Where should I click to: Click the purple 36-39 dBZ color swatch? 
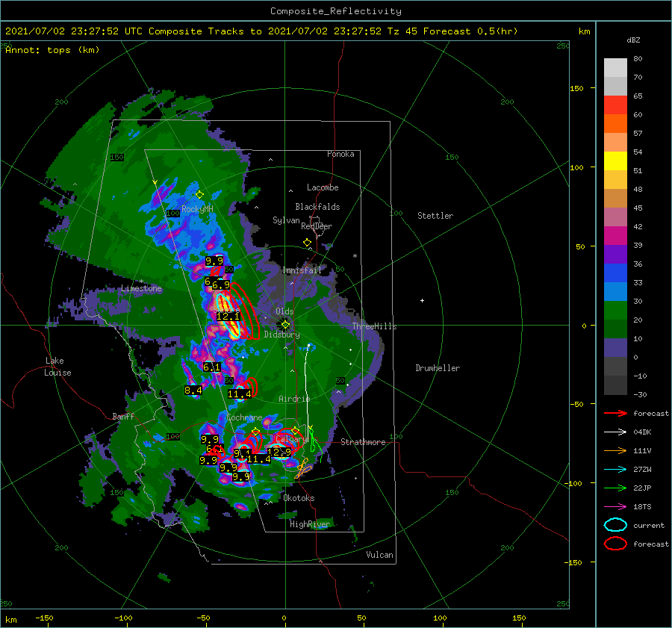615,254
